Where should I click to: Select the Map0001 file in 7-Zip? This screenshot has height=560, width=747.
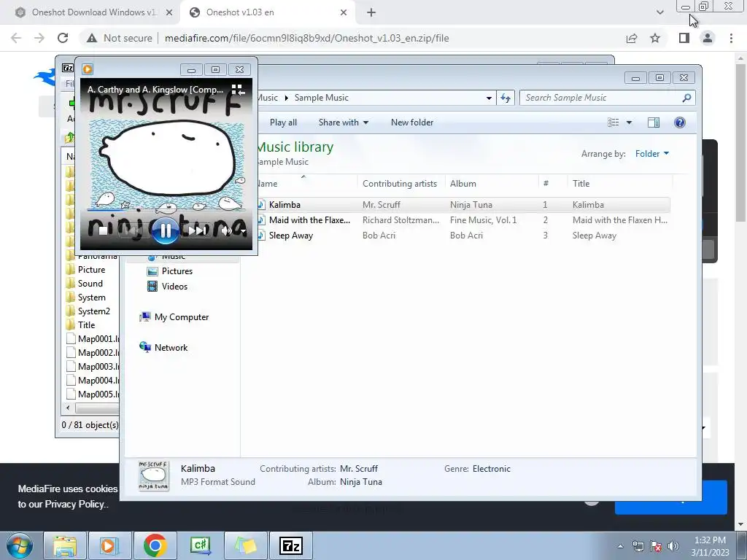(x=93, y=338)
